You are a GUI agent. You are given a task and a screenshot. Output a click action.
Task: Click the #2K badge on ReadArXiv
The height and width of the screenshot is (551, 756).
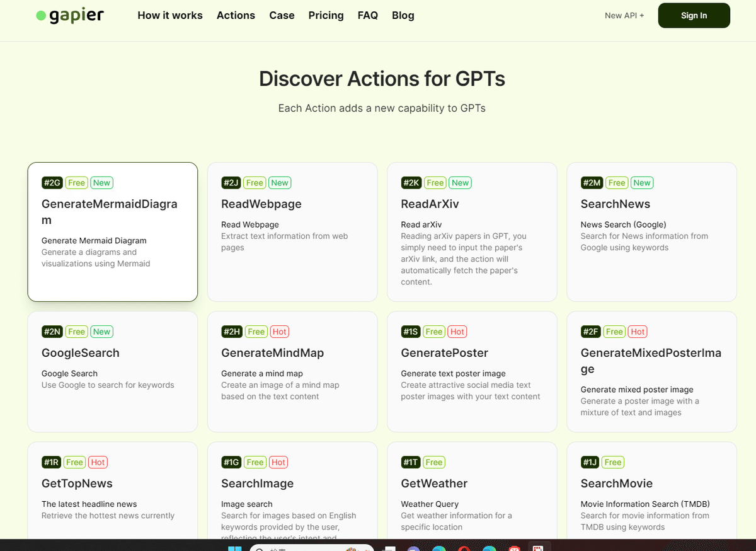(x=410, y=182)
